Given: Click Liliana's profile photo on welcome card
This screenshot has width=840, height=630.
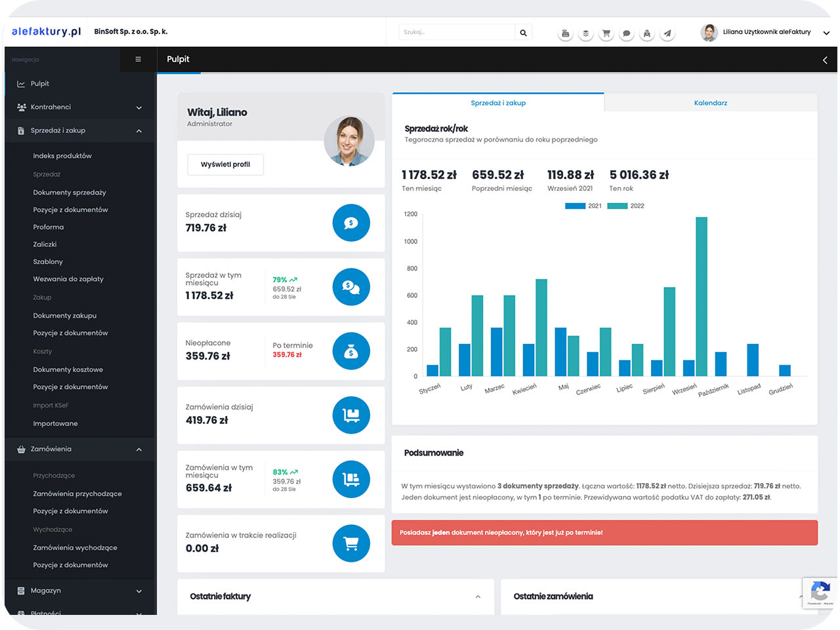Looking at the screenshot, I should click(x=349, y=141).
